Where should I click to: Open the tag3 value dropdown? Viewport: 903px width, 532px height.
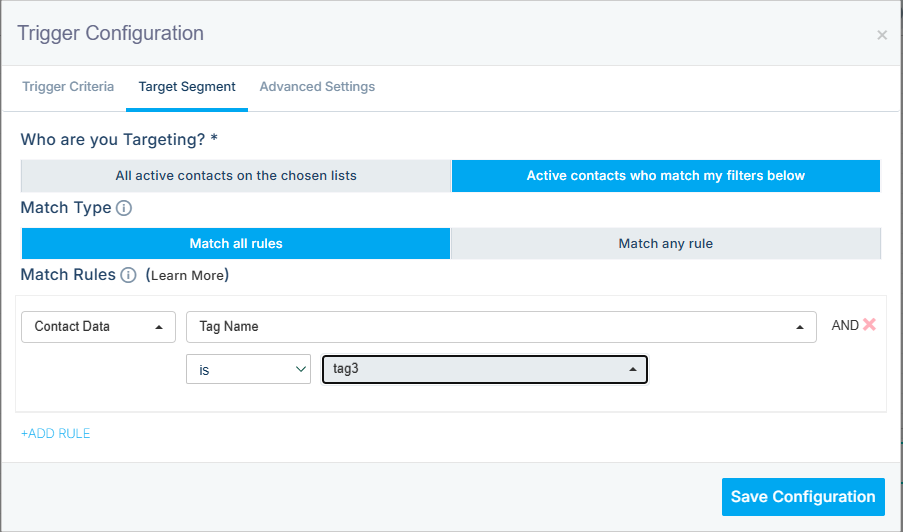[x=484, y=370]
